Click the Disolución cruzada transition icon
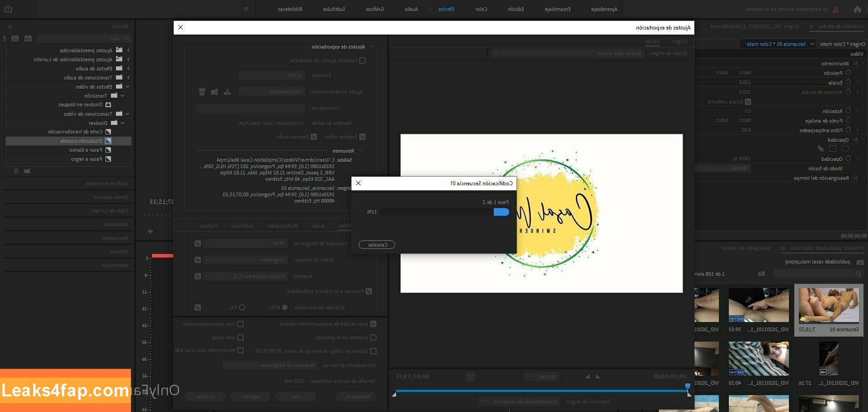868x412 pixels. tap(108, 141)
